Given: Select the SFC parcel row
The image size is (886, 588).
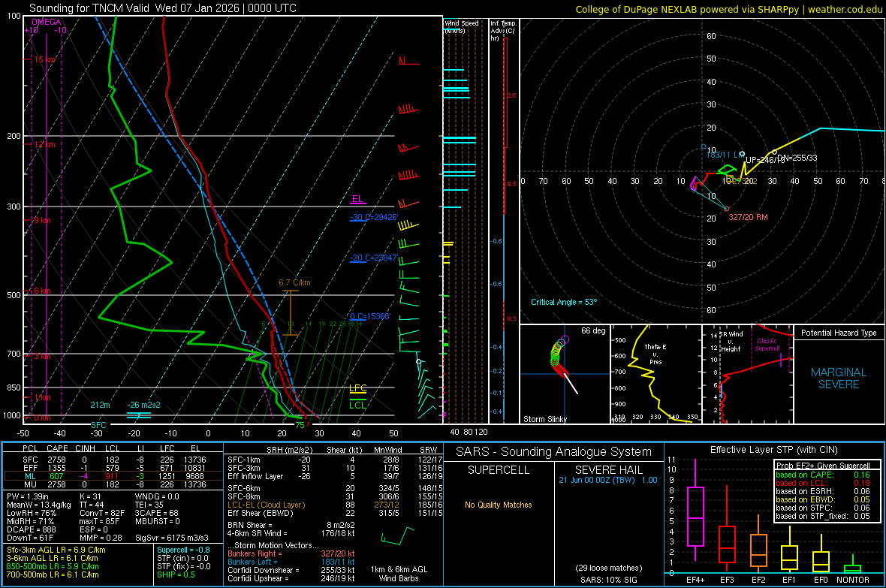Looking at the screenshot, I should pos(113,460).
